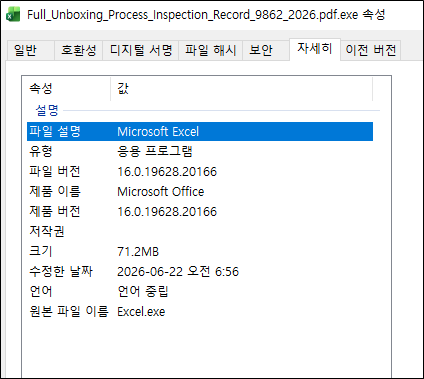Select the 저작권 property row

[x=200, y=231]
